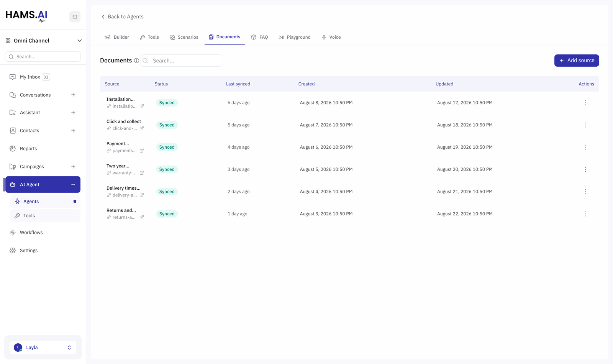Click the Reports pie chart icon
The image size is (613, 364).
click(x=13, y=149)
